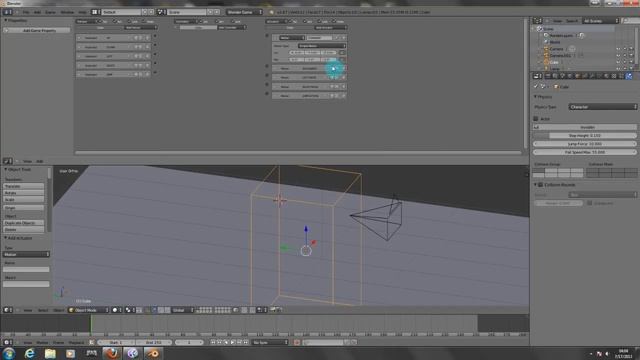Screen dimensions: 640x360
Task: Click the Outliner editor type icon
Action: (538, 21)
